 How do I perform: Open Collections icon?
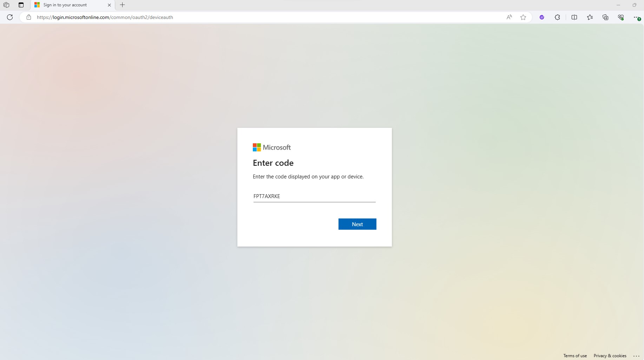605,17
